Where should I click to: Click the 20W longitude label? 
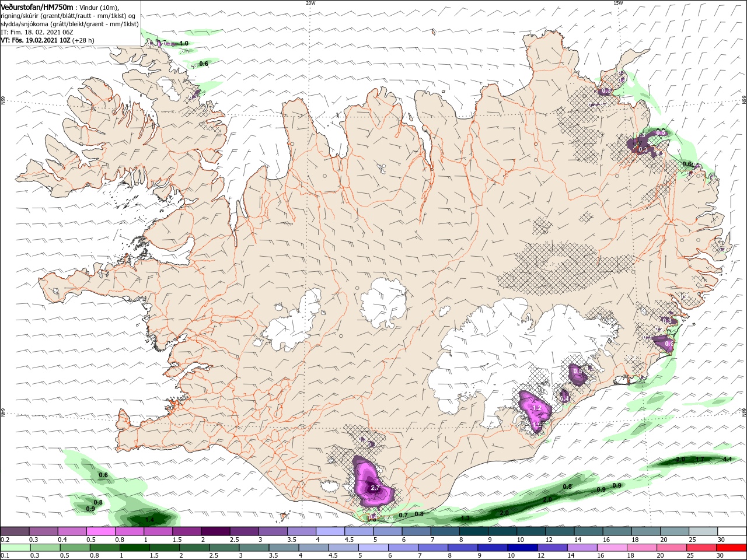tap(310, 3)
